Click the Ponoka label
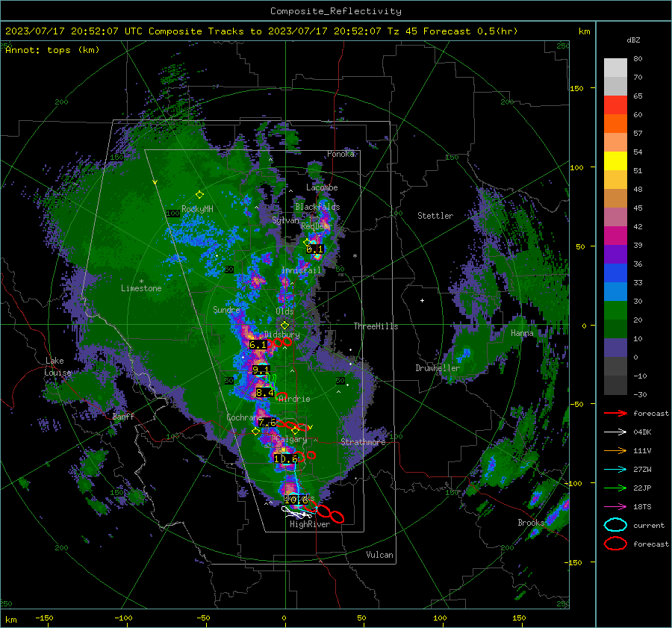Image resolution: width=672 pixels, height=628 pixels. click(340, 154)
